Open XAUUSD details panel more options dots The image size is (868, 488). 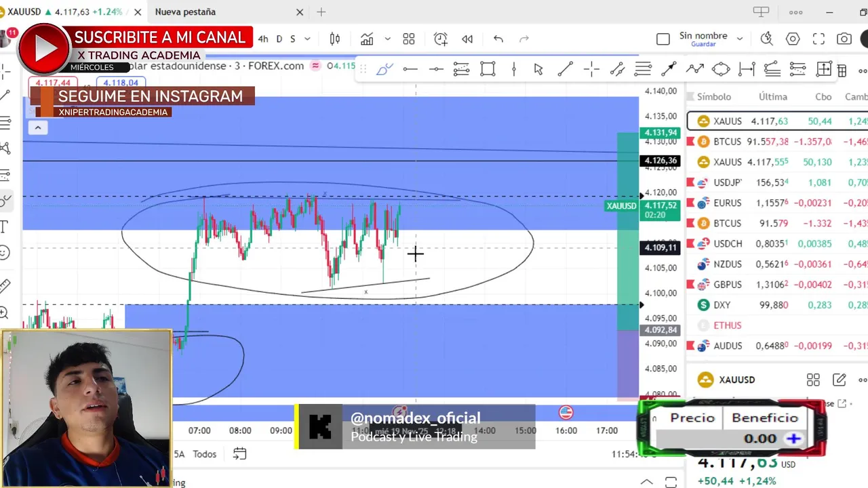click(x=863, y=380)
